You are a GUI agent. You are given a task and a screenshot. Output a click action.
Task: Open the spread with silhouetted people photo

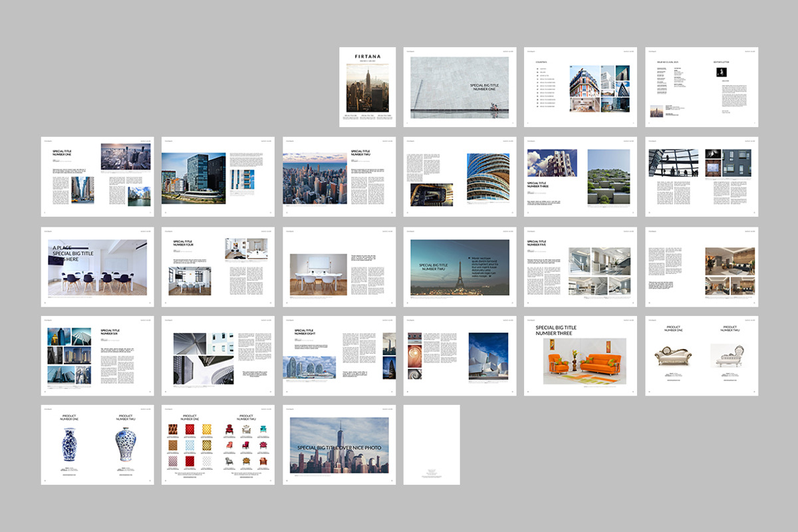pos(702,176)
